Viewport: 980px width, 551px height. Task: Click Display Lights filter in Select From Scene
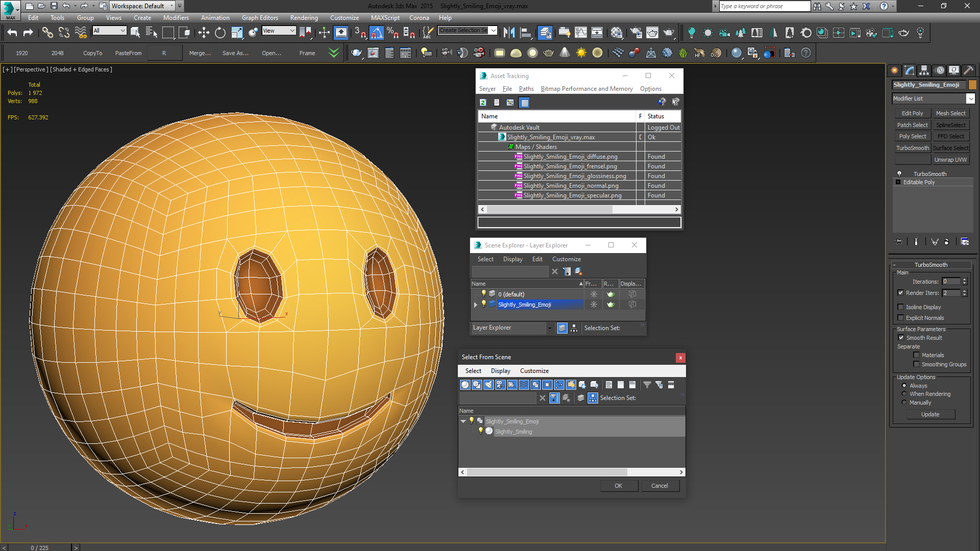pos(488,385)
